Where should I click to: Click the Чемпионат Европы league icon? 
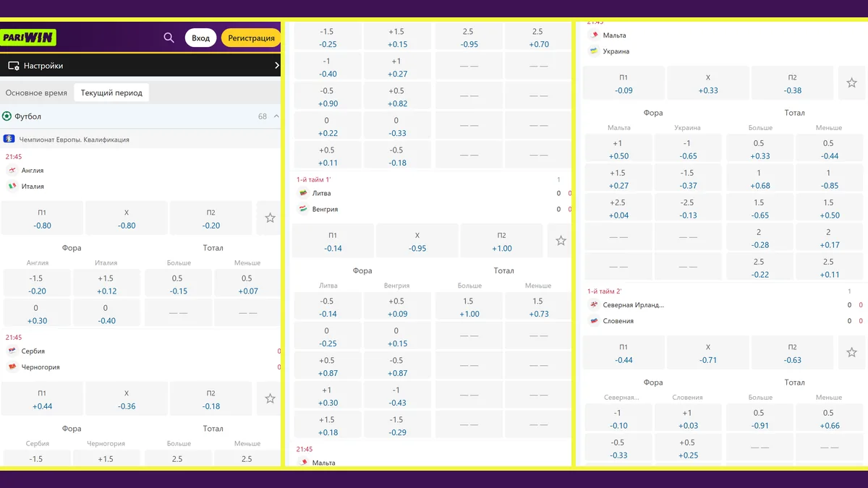point(9,140)
